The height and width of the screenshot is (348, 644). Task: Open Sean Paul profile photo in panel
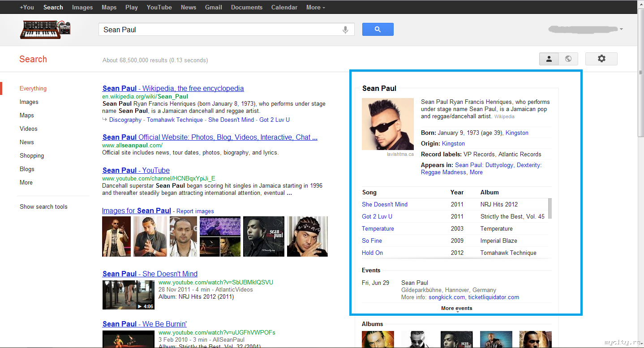[388, 124]
